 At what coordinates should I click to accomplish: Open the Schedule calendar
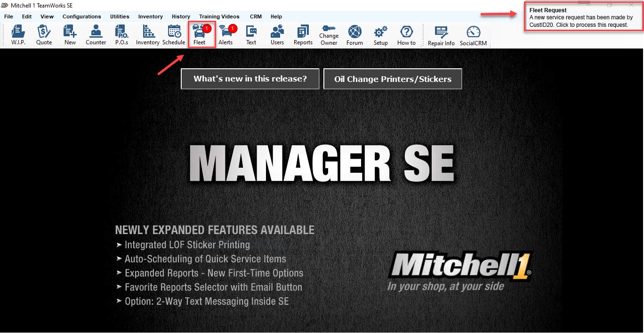[174, 34]
